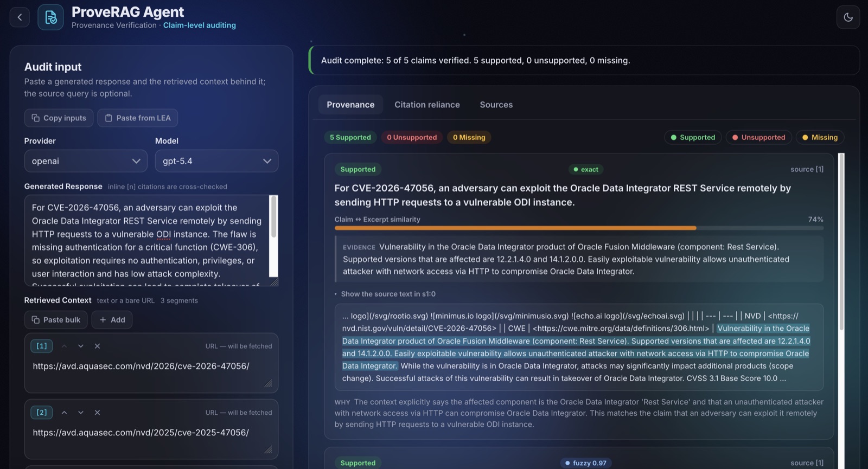Go back using the left chevron button
The width and height of the screenshot is (868, 469).
click(x=20, y=17)
